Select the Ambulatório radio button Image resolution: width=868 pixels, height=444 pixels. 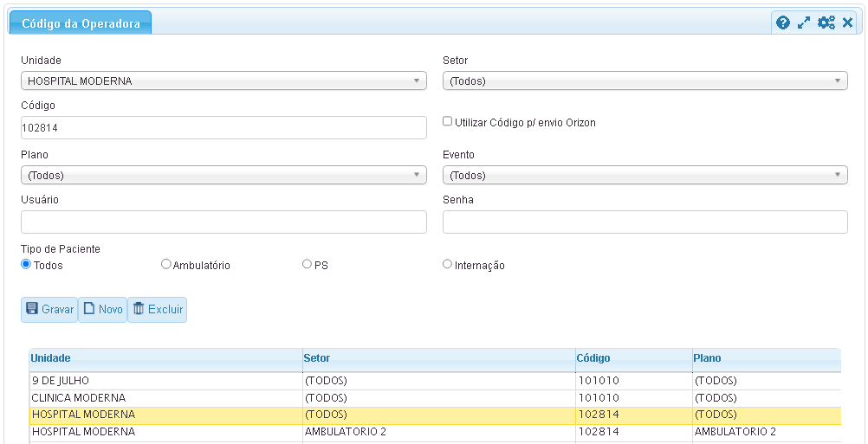[166, 265]
